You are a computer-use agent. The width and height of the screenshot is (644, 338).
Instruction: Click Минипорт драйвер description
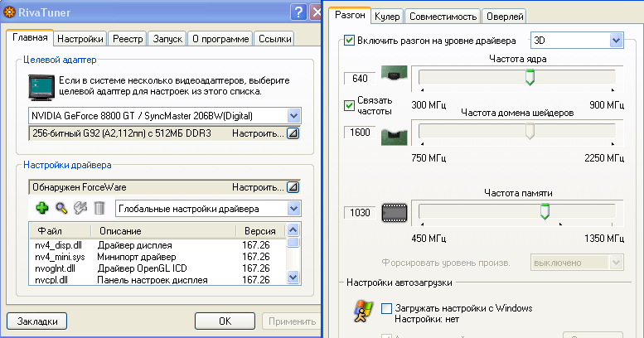click(x=137, y=257)
